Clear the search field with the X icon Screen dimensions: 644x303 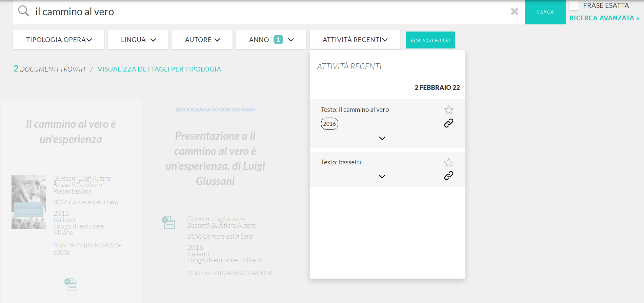[514, 12]
